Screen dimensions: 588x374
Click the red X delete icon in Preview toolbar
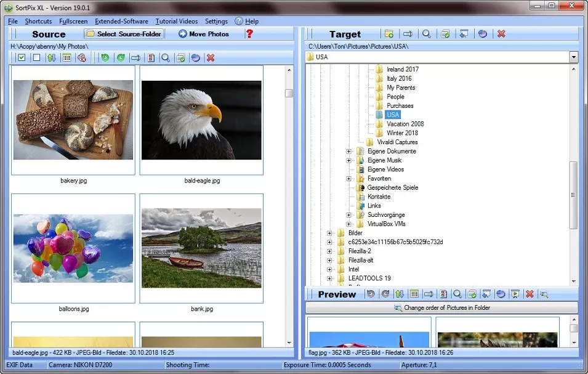tap(530, 294)
